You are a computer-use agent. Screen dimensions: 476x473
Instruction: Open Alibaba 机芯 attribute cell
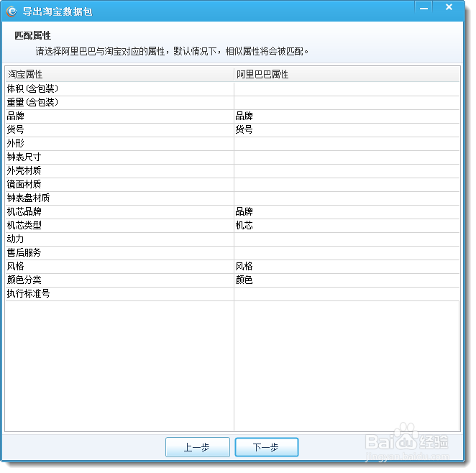pyautogui.click(x=347, y=226)
